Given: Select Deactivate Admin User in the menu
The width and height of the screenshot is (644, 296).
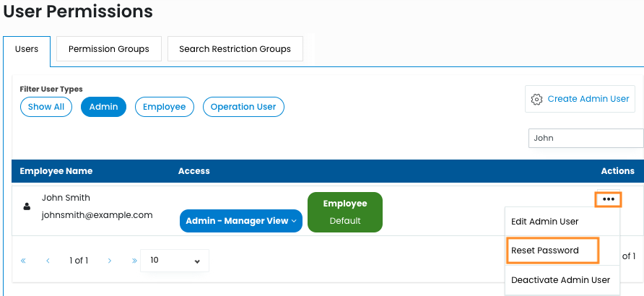Looking at the screenshot, I should (560, 279).
